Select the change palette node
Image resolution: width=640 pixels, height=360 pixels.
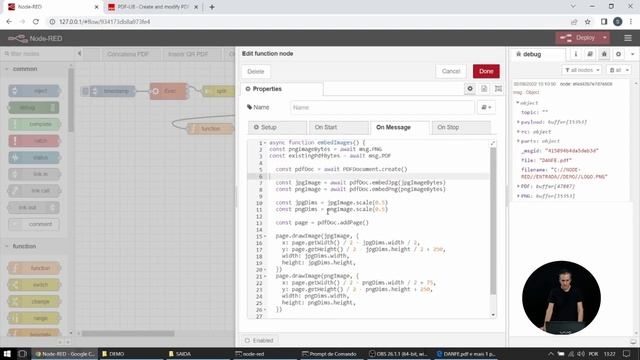tap(34, 302)
